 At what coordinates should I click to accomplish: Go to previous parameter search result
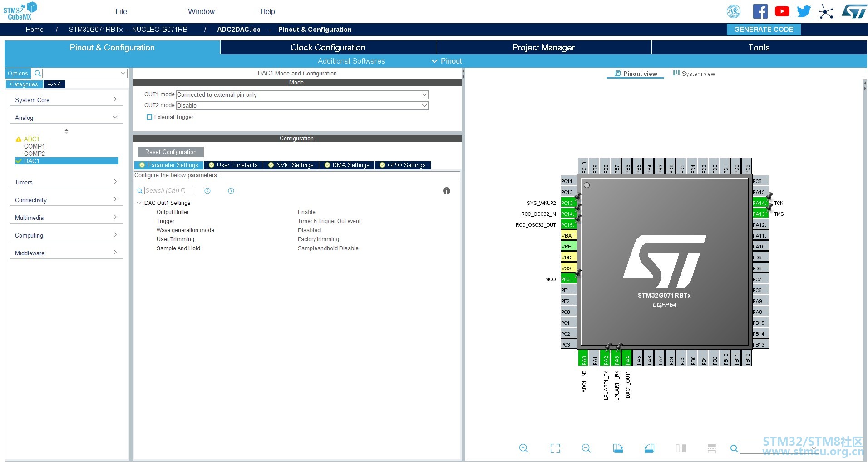click(207, 191)
